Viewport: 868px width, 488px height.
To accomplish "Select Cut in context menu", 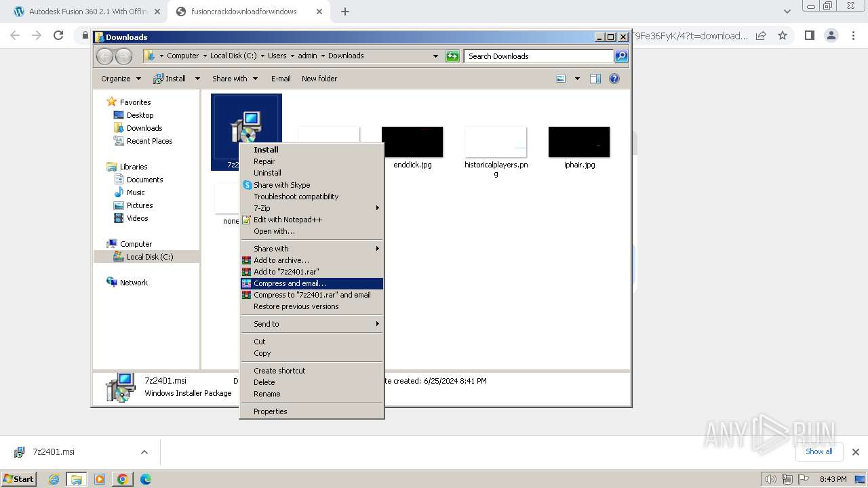I will 312,342.
